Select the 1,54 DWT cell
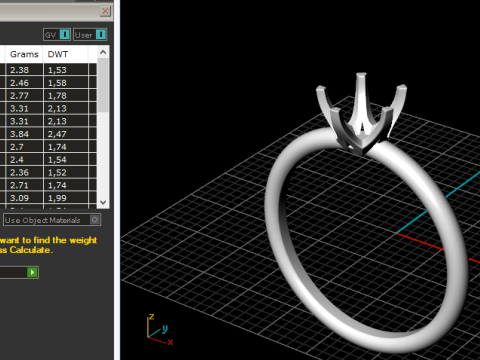The height and width of the screenshot is (360, 480). [x=66, y=160]
